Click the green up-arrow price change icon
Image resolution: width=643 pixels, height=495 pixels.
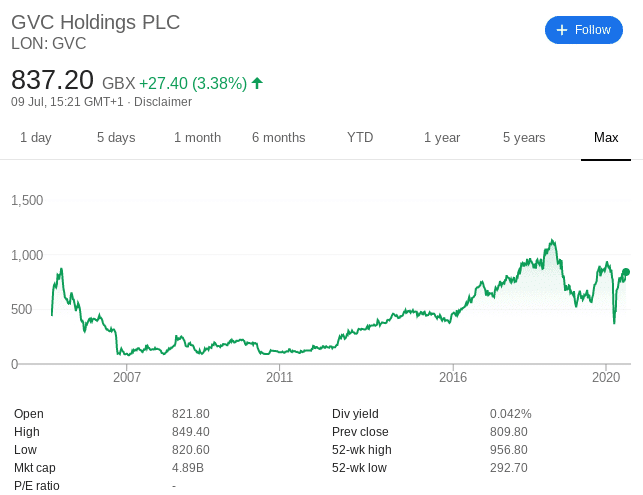point(257,83)
